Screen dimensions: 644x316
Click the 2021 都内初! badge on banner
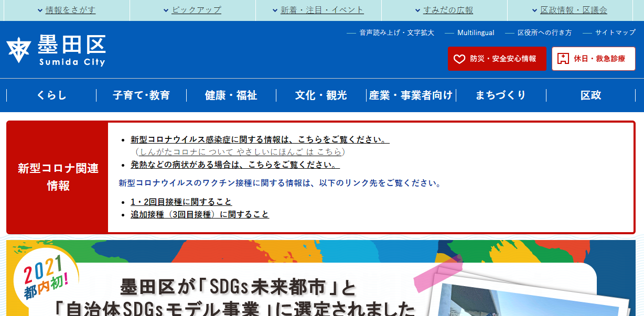tap(46, 277)
